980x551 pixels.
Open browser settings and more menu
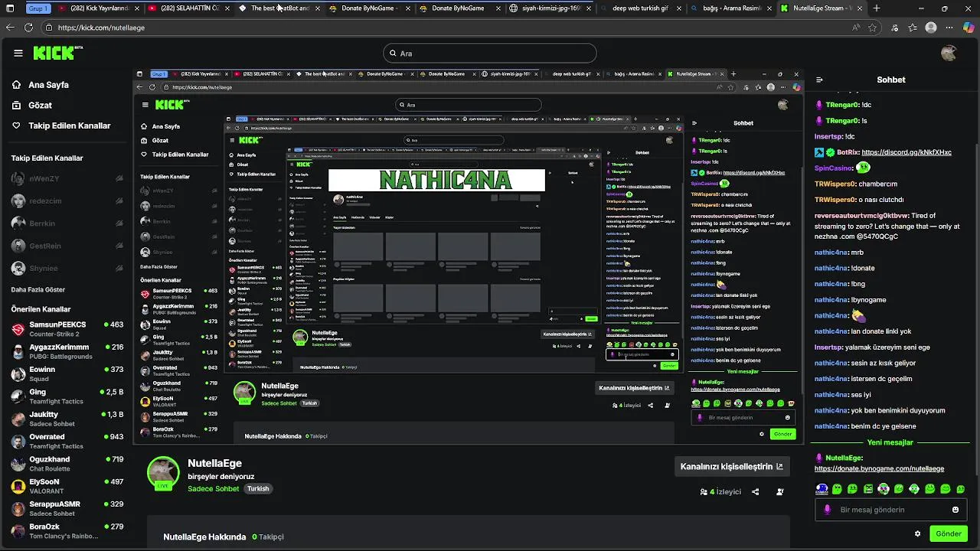[x=950, y=28]
